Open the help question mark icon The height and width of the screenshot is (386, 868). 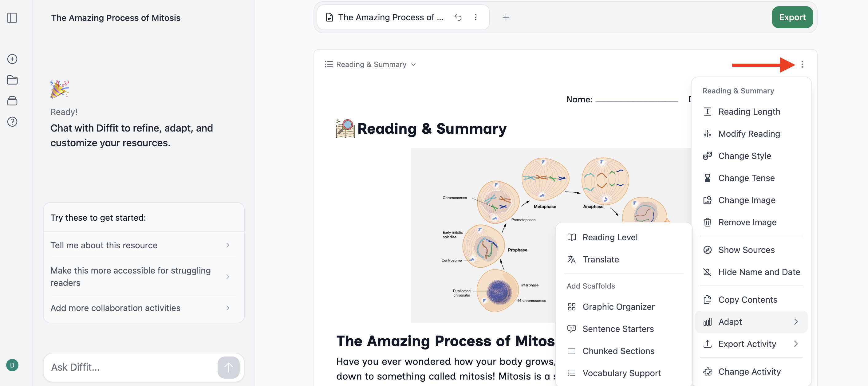click(12, 122)
